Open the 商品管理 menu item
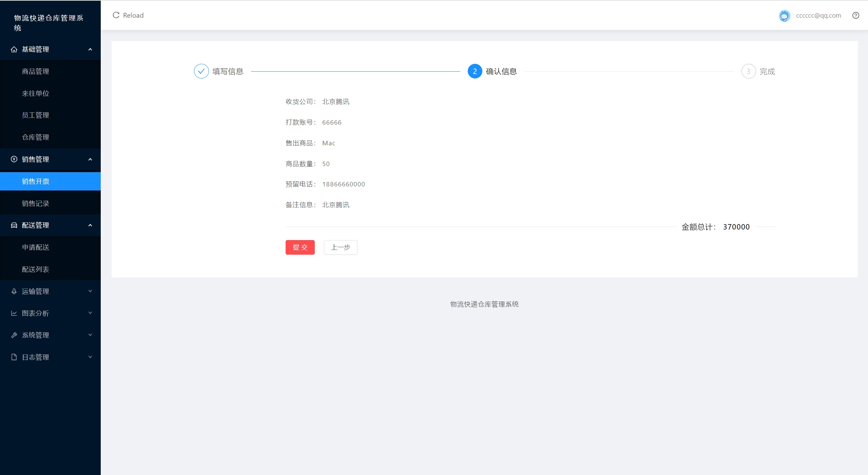The image size is (868, 475). click(x=36, y=72)
